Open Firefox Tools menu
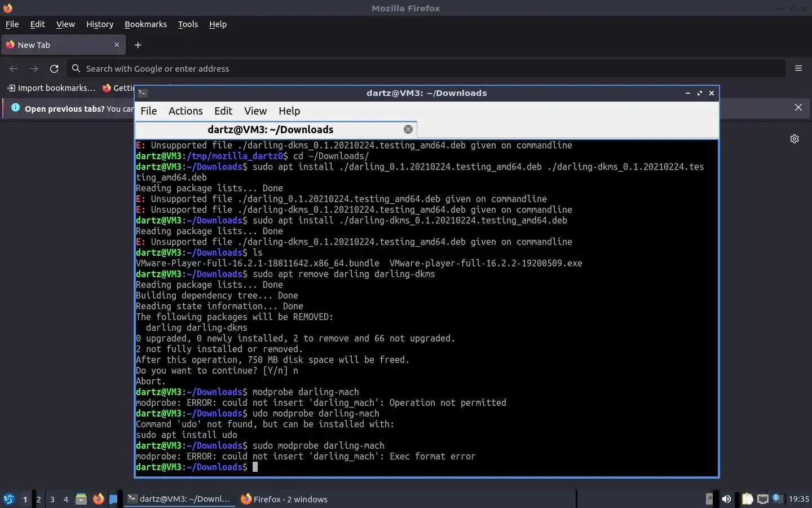The height and width of the screenshot is (508, 812). (x=188, y=24)
